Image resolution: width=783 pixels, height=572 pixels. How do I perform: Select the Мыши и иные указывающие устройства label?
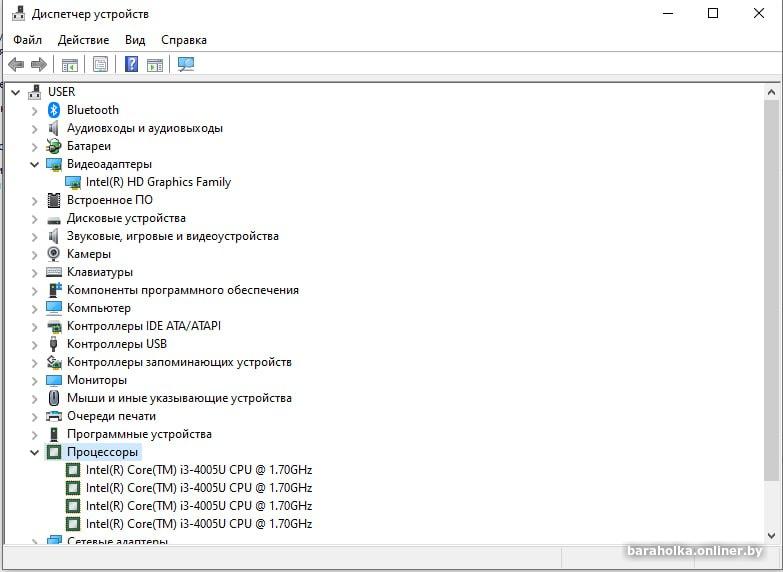tap(179, 398)
